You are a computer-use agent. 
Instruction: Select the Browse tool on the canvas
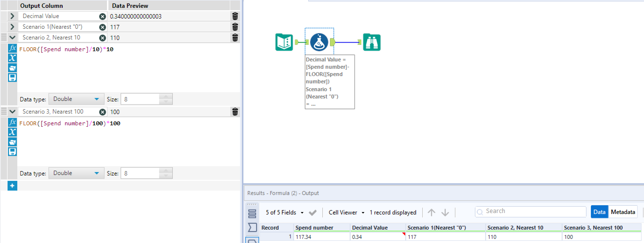[372, 42]
